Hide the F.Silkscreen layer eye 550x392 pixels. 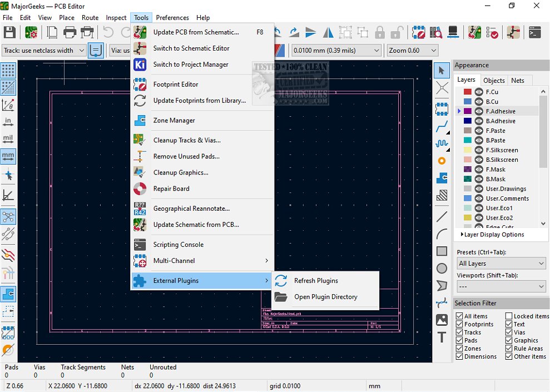pyautogui.click(x=479, y=150)
